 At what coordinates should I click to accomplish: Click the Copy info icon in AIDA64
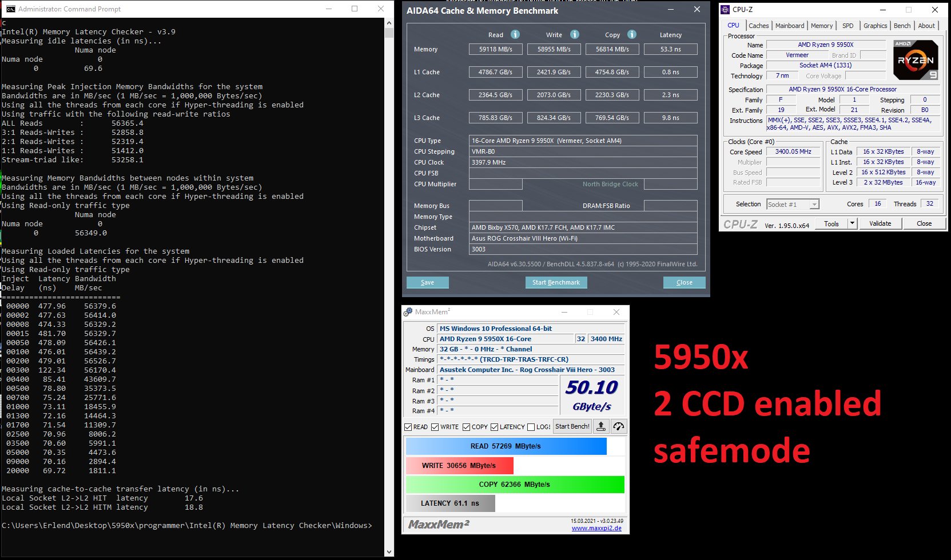pos(632,34)
